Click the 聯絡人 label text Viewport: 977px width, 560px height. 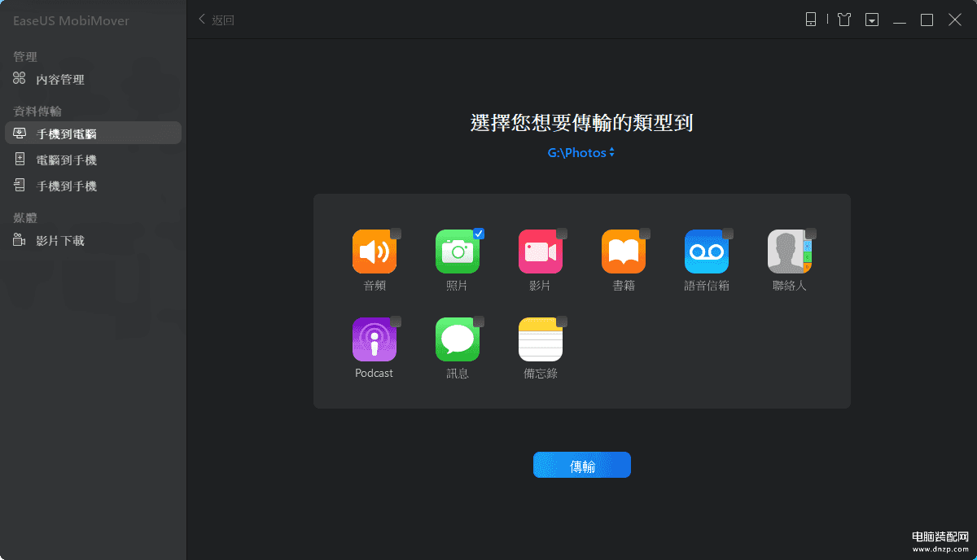point(790,286)
